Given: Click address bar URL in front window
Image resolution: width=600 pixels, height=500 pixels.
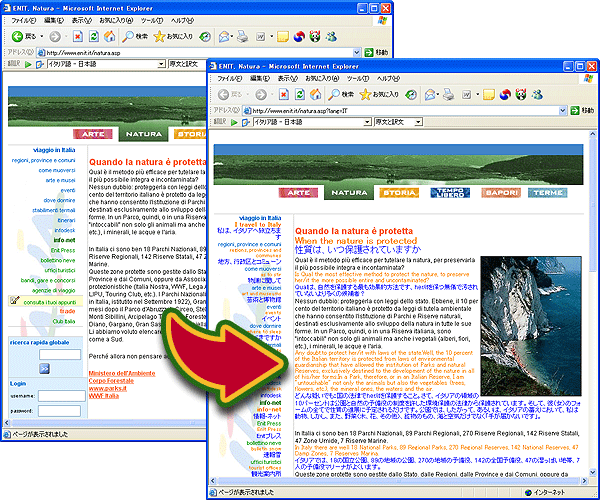Looking at the screenshot, I should click(x=300, y=111).
